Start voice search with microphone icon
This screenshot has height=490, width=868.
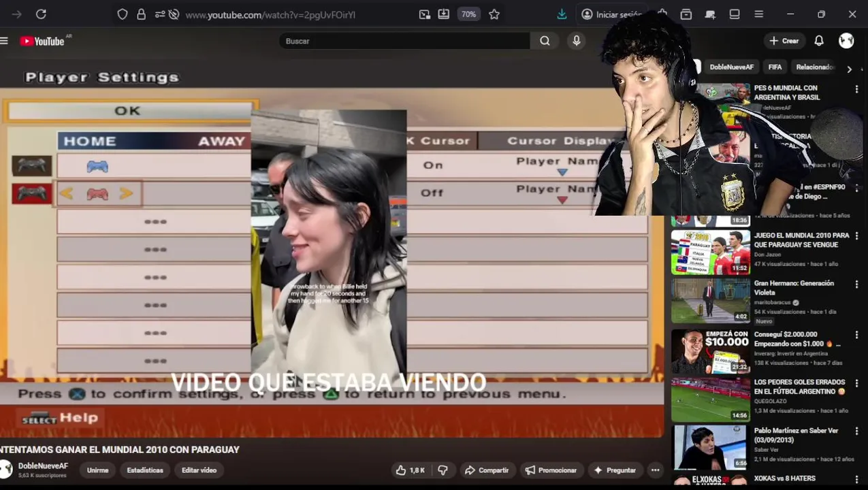[x=577, y=41]
